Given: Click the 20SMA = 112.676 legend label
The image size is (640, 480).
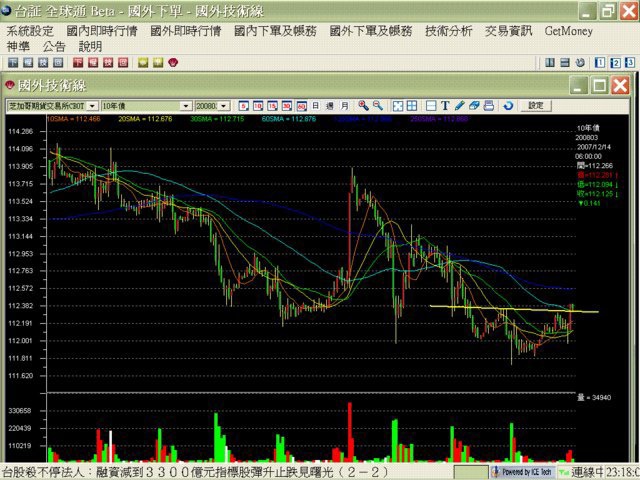Looking at the screenshot, I should tap(145, 119).
